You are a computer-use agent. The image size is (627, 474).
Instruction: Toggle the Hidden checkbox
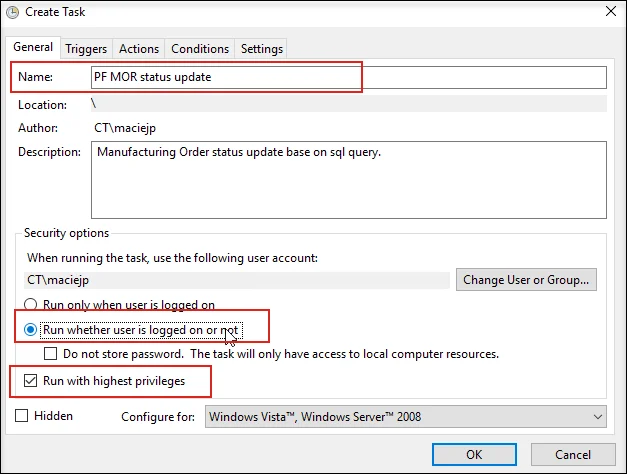pyautogui.click(x=22, y=415)
